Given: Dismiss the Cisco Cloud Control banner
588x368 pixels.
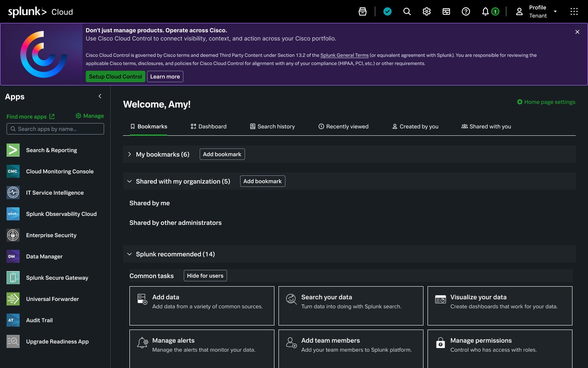Looking at the screenshot, I should coord(577,32).
